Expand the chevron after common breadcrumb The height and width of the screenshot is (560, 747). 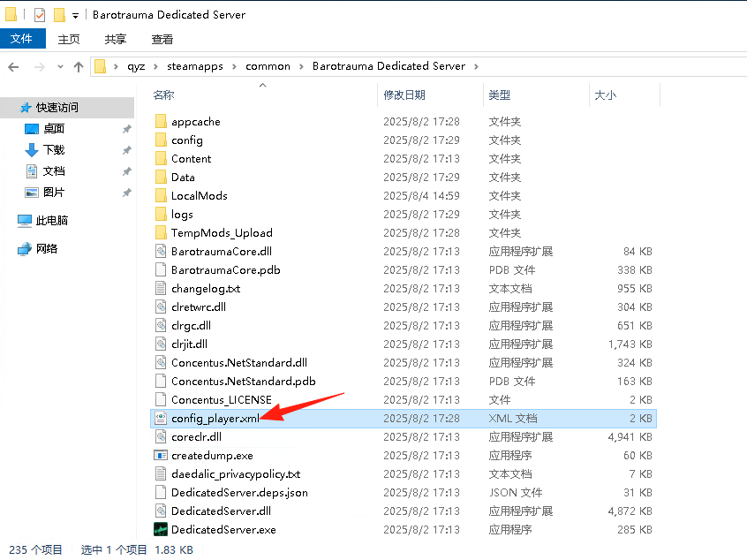[302, 67]
